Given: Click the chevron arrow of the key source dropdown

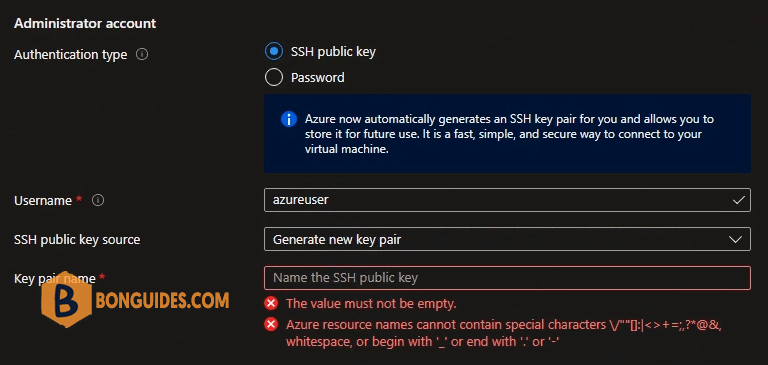Looking at the screenshot, I should point(735,239).
